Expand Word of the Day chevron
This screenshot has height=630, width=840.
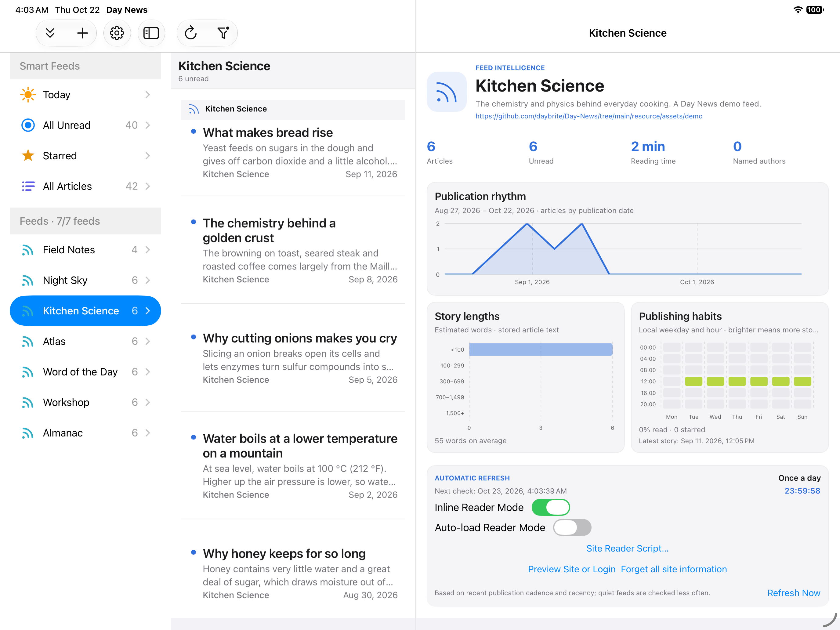coord(148,372)
